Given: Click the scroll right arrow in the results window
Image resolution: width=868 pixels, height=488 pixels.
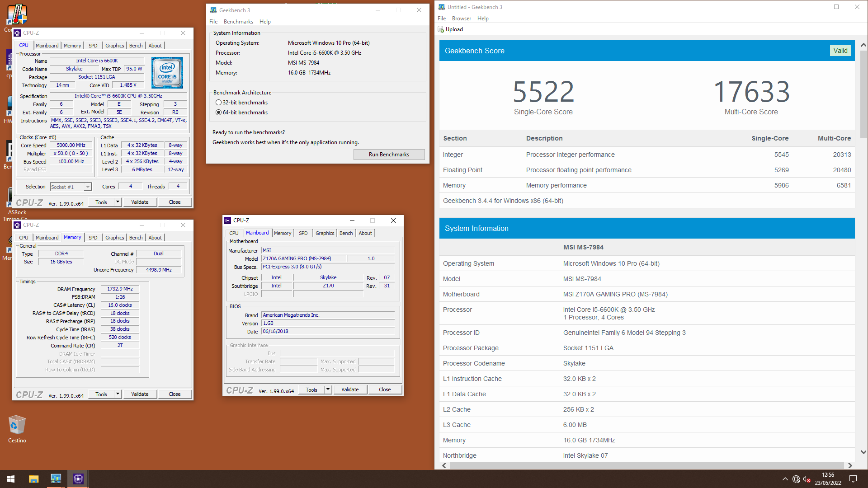Looking at the screenshot, I should click(x=850, y=465).
